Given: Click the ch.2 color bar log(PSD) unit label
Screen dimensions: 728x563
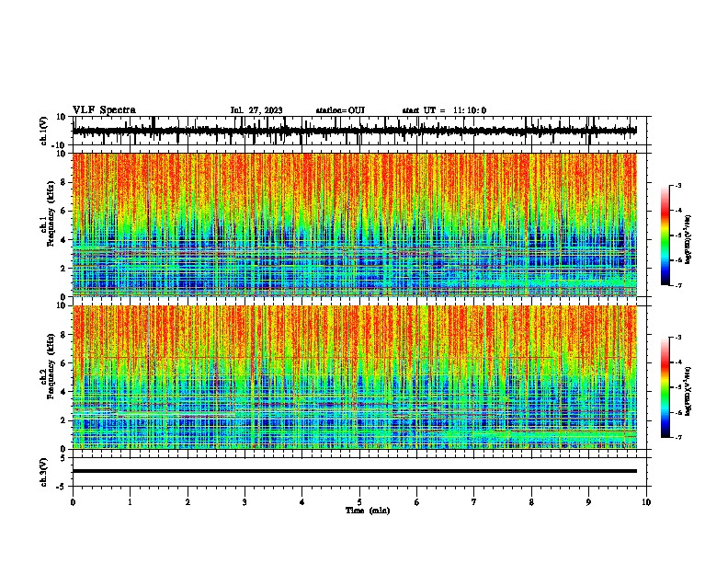Looking at the screenshot, I should [x=688, y=391].
